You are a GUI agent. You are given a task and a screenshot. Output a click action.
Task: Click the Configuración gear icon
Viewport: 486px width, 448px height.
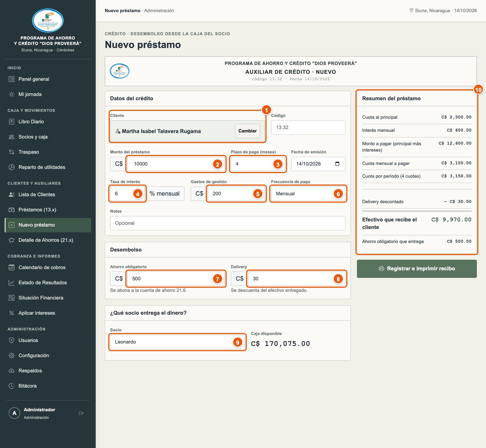click(12, 356)
